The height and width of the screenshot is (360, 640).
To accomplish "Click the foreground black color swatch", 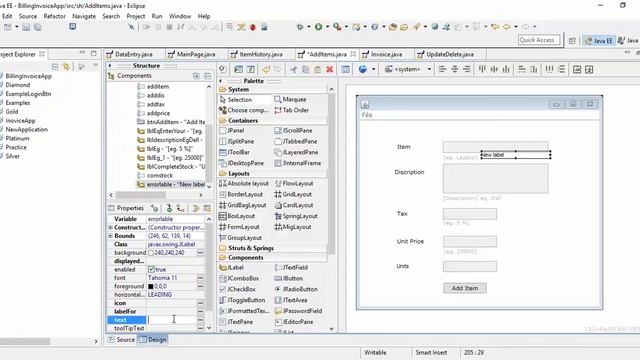I will [151, 287].
